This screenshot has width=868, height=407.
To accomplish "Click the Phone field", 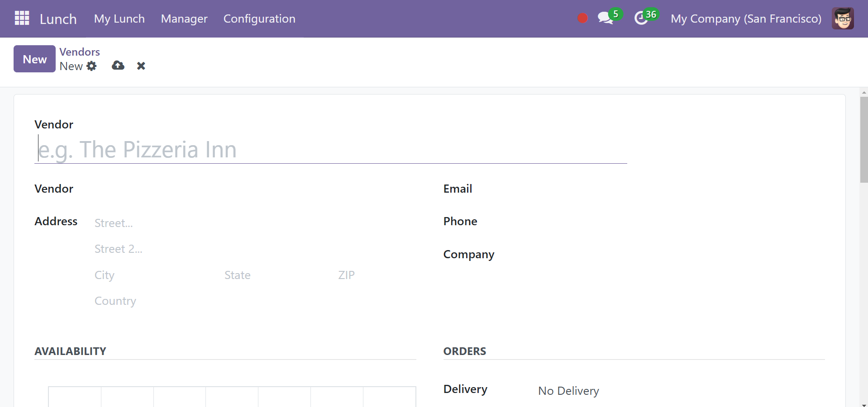I will click(682, 221).
